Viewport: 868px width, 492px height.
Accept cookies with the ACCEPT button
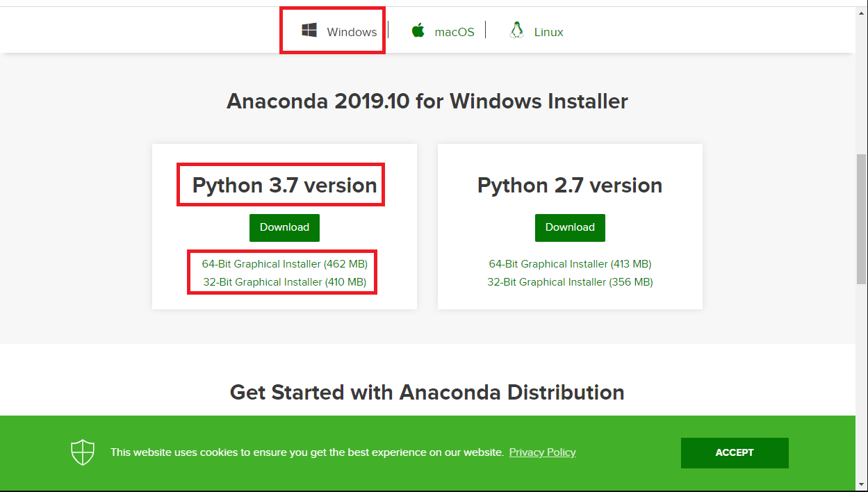735,452
